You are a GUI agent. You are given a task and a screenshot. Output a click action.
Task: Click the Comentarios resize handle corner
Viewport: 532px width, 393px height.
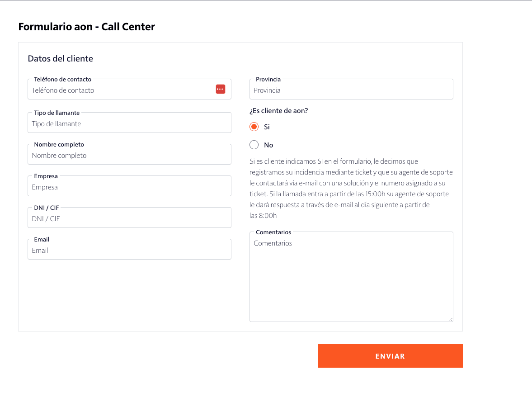pyautogui.click(x=451, y=319)
